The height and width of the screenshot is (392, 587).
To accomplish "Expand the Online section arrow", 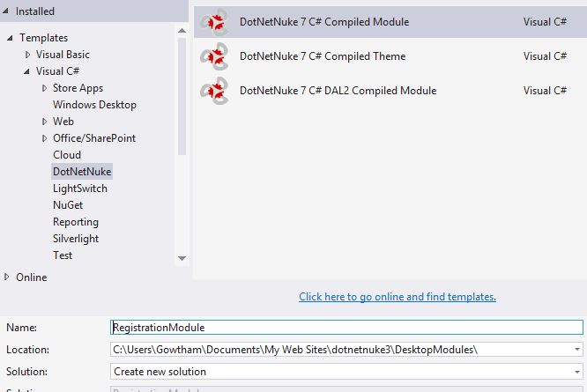I will pos(7,277).
